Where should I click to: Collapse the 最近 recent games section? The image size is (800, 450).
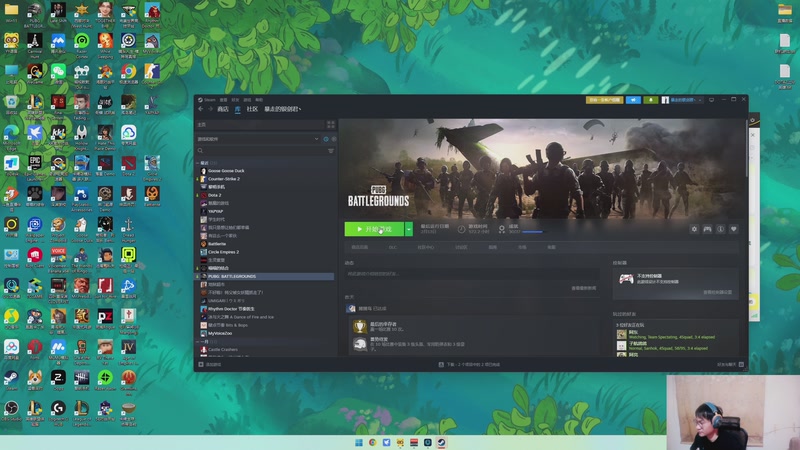click(x=198, y=163)
